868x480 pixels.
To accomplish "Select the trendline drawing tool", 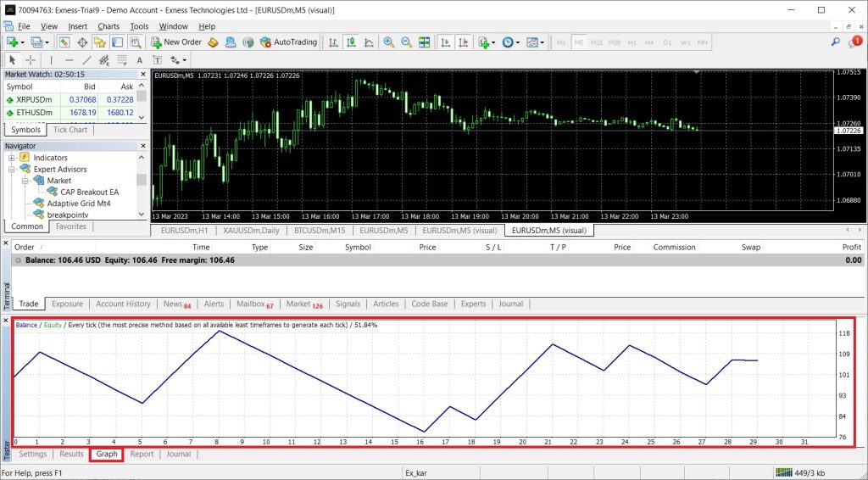I will click(x=86, y=60).
